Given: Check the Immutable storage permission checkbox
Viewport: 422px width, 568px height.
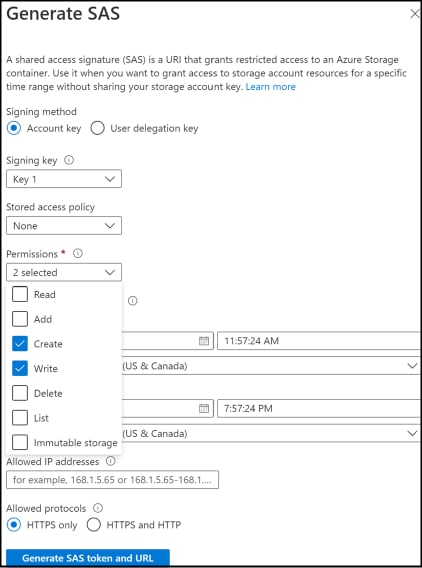Looking at the screenshot, I should pos(20,443).
